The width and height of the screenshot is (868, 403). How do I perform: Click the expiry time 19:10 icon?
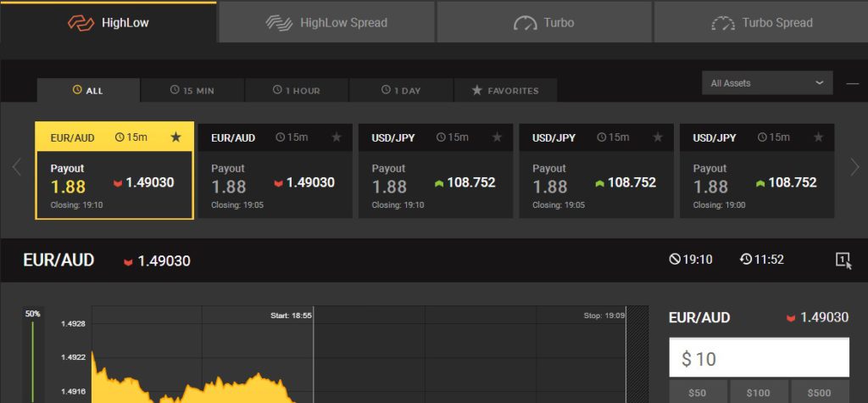(x=674, y=259)
